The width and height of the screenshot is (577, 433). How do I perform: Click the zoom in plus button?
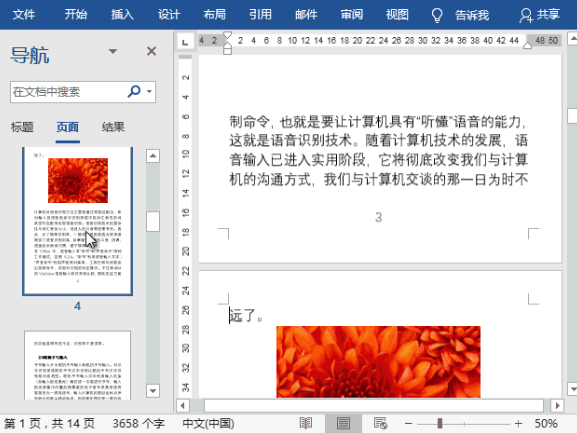pyautogui.click(x=518, y=424)
